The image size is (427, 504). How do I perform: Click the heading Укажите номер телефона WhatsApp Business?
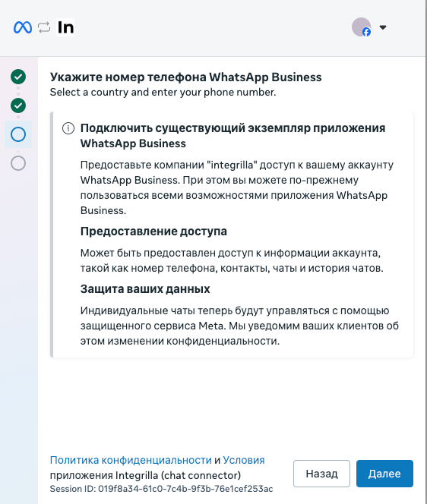(x=185, y=77)
